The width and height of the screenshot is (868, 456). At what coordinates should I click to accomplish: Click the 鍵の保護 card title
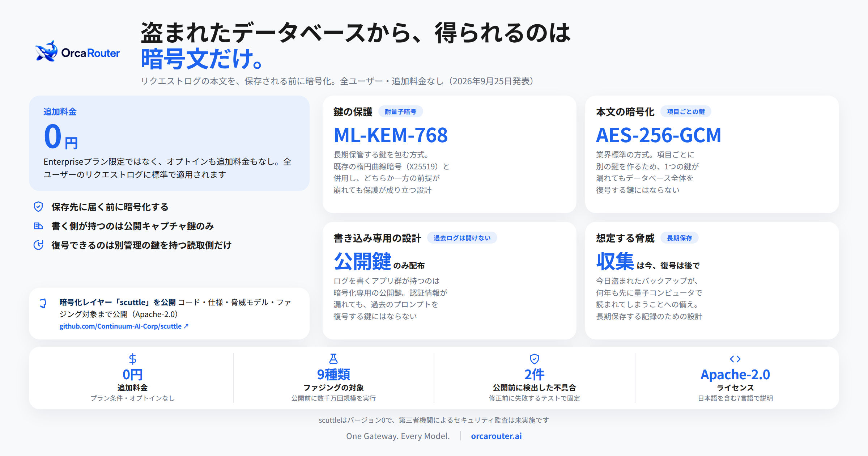pos(353,111)
